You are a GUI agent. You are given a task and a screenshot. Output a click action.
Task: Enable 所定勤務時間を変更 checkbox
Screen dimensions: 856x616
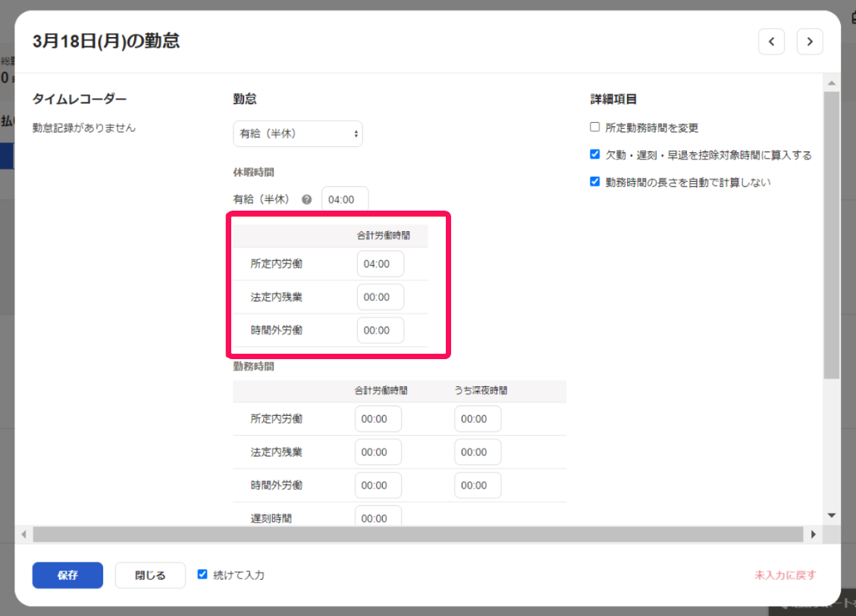(x=595, y=127)
